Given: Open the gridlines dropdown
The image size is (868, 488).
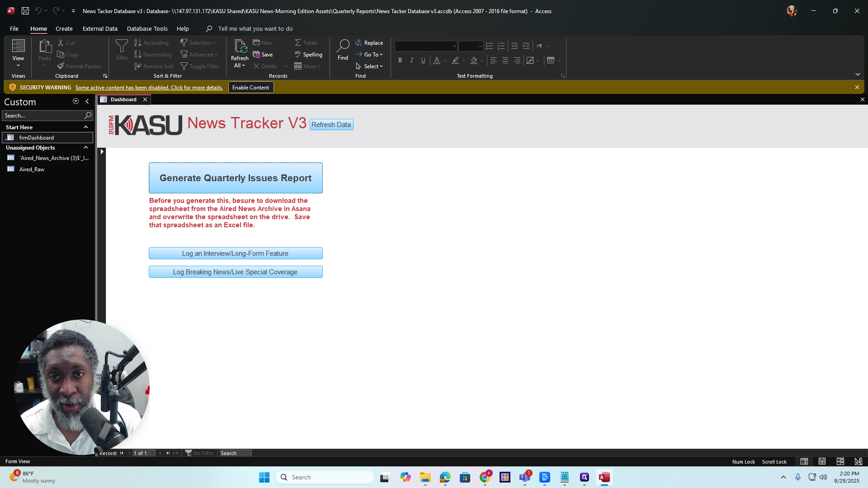Looking at the screenshot, I should (x=559, y=60).
